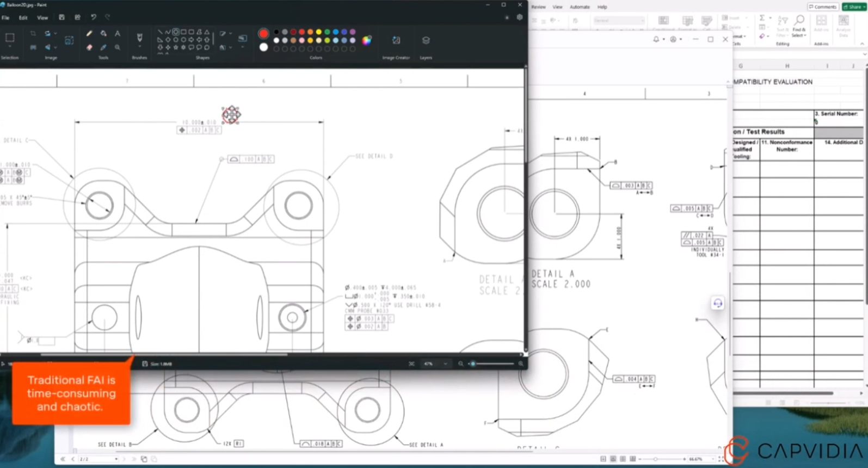Image resolution: width=868 pixels, height=468 pixels.
Task: Open the Layers panel
Action: [426, 40]
